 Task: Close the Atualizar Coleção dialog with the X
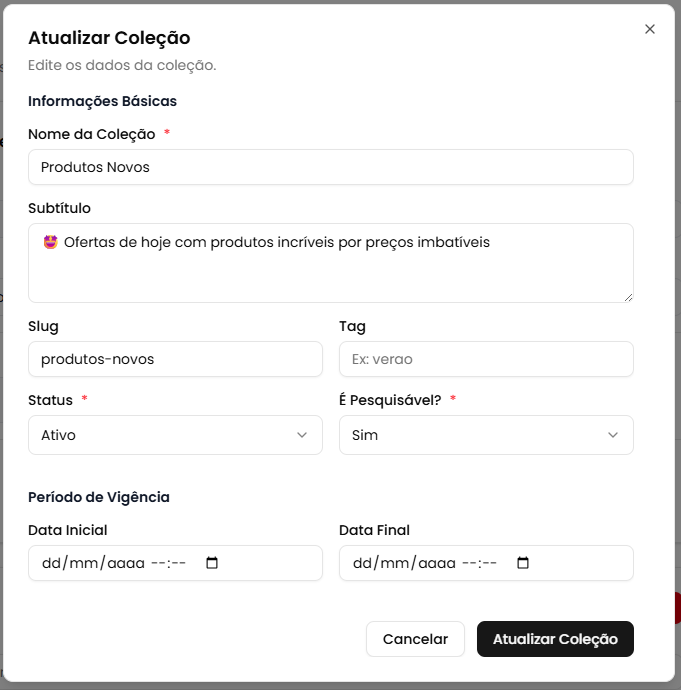tap(650, 29)
